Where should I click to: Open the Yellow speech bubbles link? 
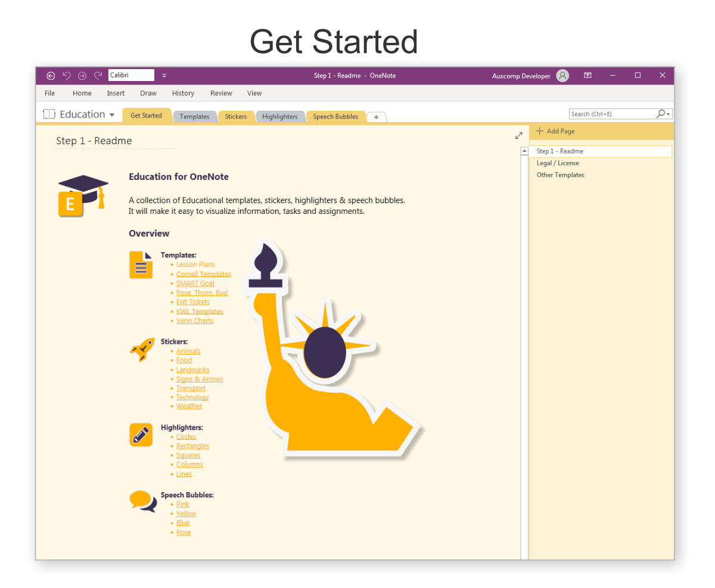click(186, 514)
